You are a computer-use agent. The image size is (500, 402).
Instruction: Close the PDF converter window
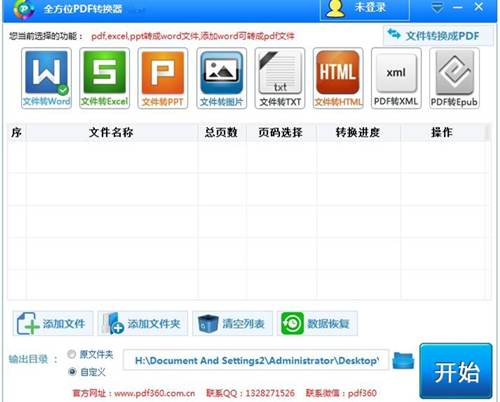[479, 7]
